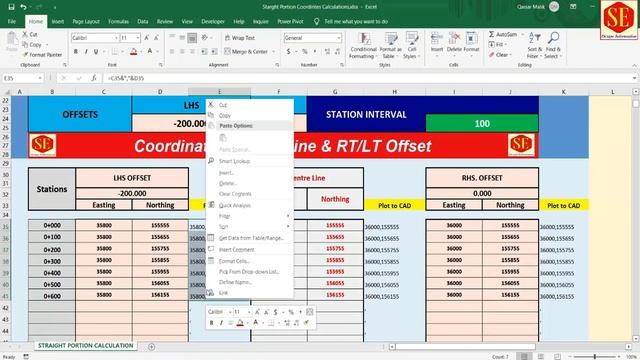
Task: Expand the Filter submenu
Action: click(x=250, y=216)
